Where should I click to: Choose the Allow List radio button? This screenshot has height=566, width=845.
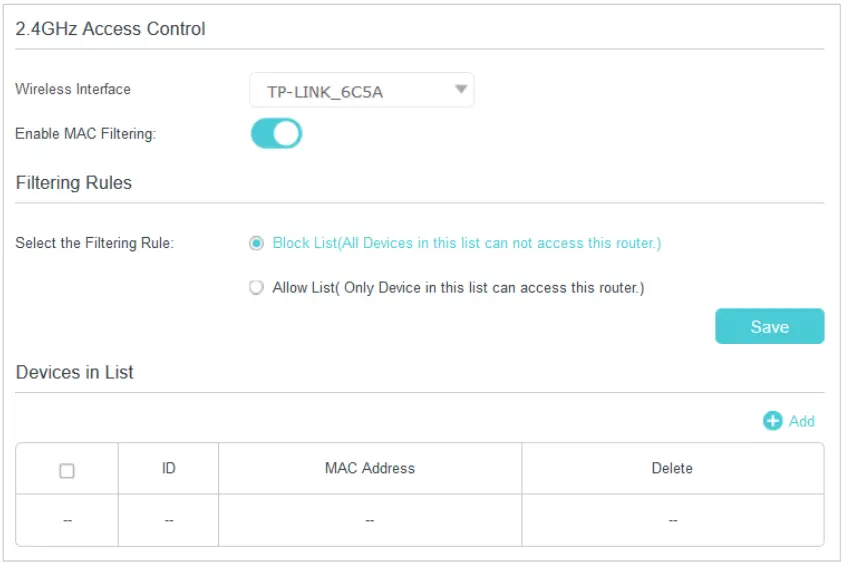point(257,288)
